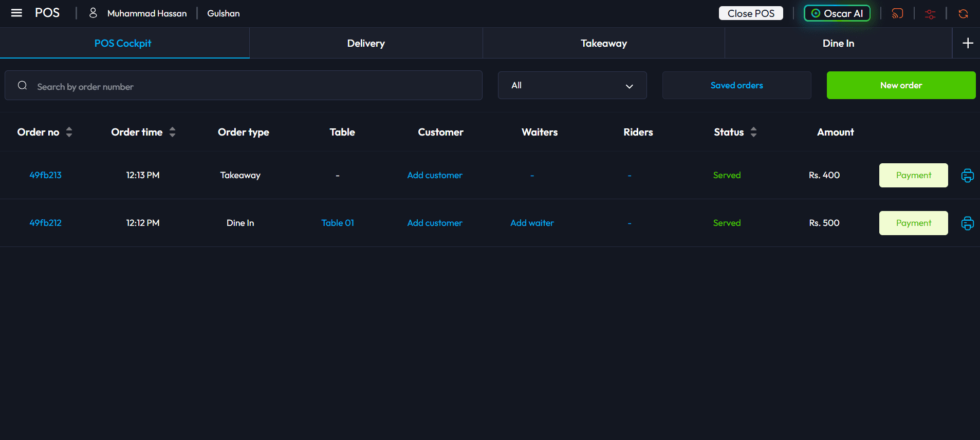980x440 pixels.
Task: Click the refresh sync icon in header
Action: point(963,13)
